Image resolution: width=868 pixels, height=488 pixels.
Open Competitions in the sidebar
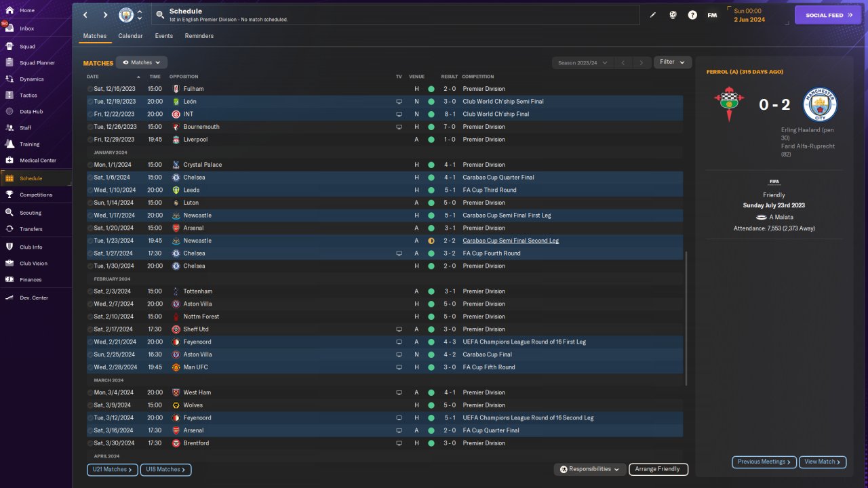(35, 195)
